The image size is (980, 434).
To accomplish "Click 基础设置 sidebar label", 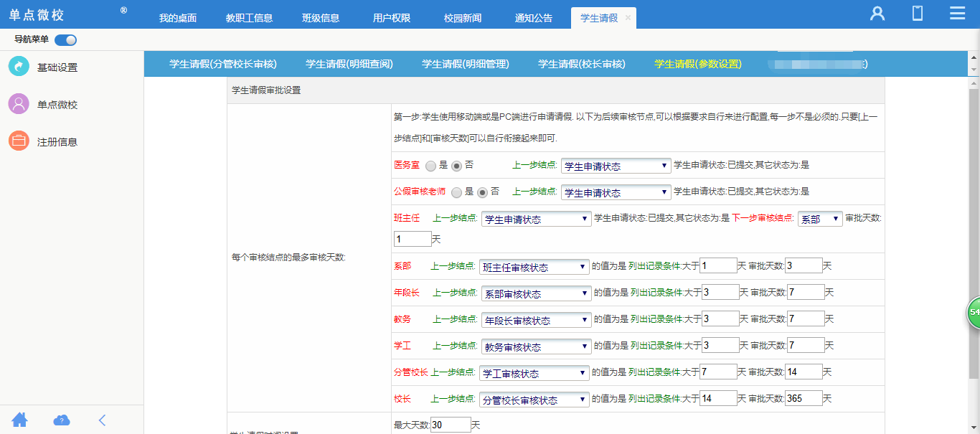I will point(57,67).
